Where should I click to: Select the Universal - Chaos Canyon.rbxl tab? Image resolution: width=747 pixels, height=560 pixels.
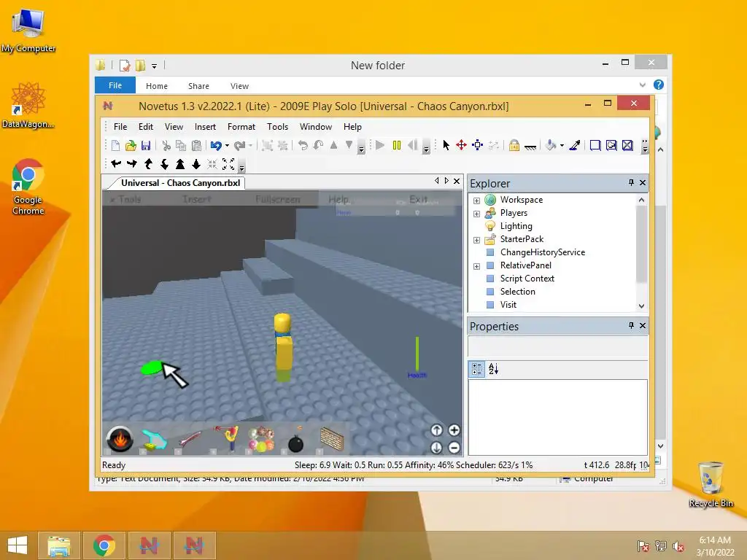pos(181,183)
